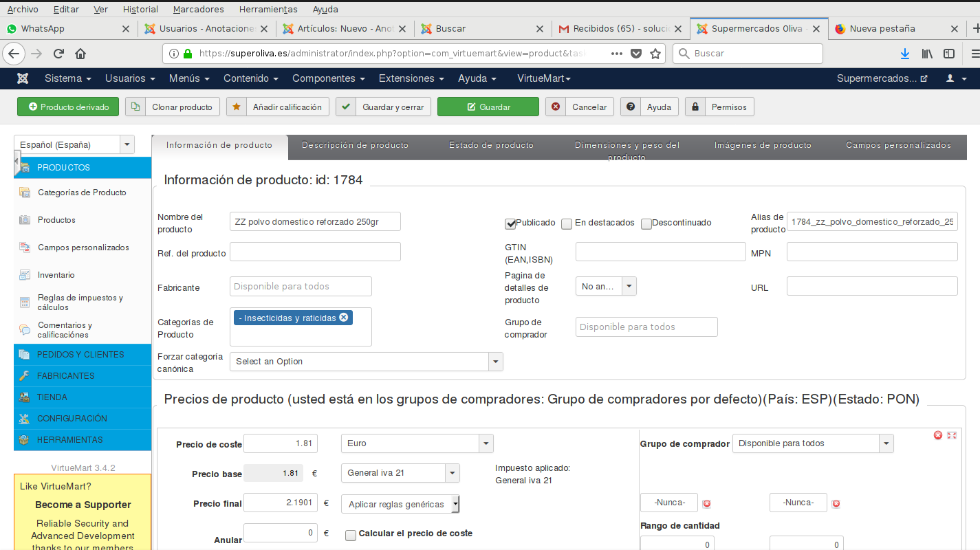
Task: Open the Firefox hamburger menu
Action: click(x=974, y=54)
